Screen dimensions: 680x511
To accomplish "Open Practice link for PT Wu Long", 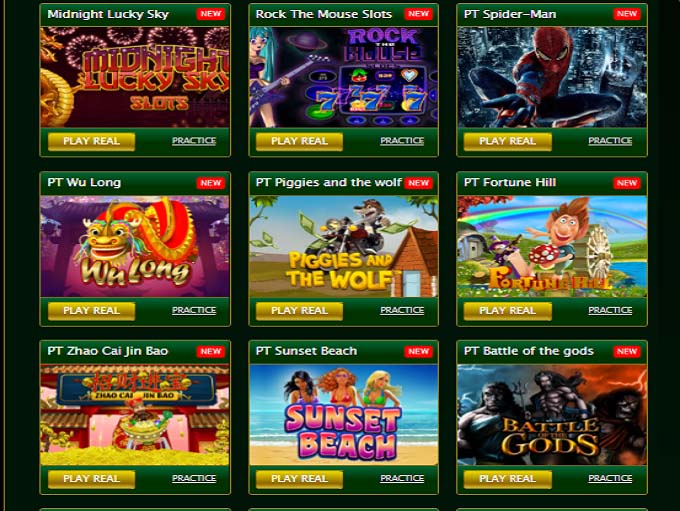I will 194,310.
